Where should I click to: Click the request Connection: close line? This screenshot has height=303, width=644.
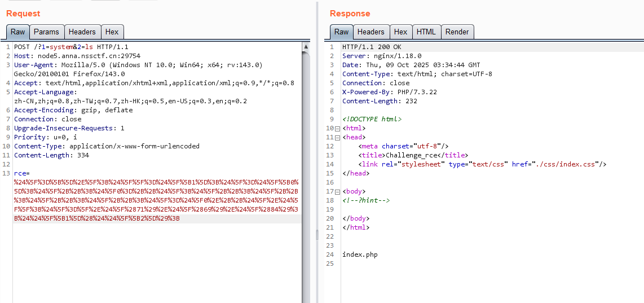47,119
